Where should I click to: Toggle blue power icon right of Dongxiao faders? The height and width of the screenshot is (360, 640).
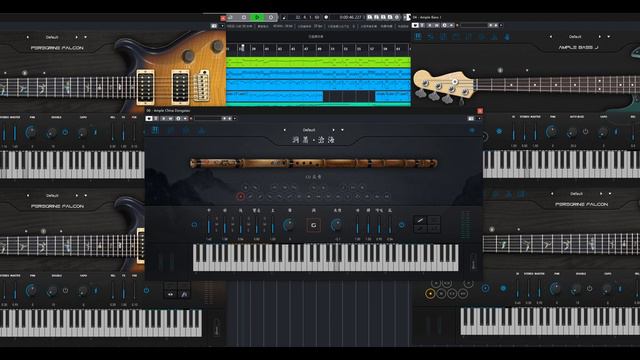pyautogui.click(x=402, y=225)
